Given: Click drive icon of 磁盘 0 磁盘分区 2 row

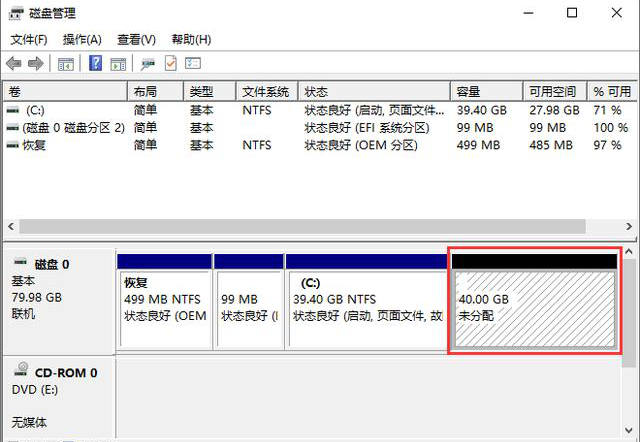Looking at the screenshot, I should pos(13,128).
